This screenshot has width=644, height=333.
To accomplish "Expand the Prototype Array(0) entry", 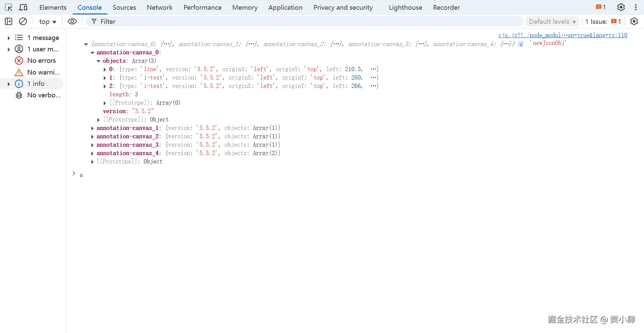I will pos(105,103).
